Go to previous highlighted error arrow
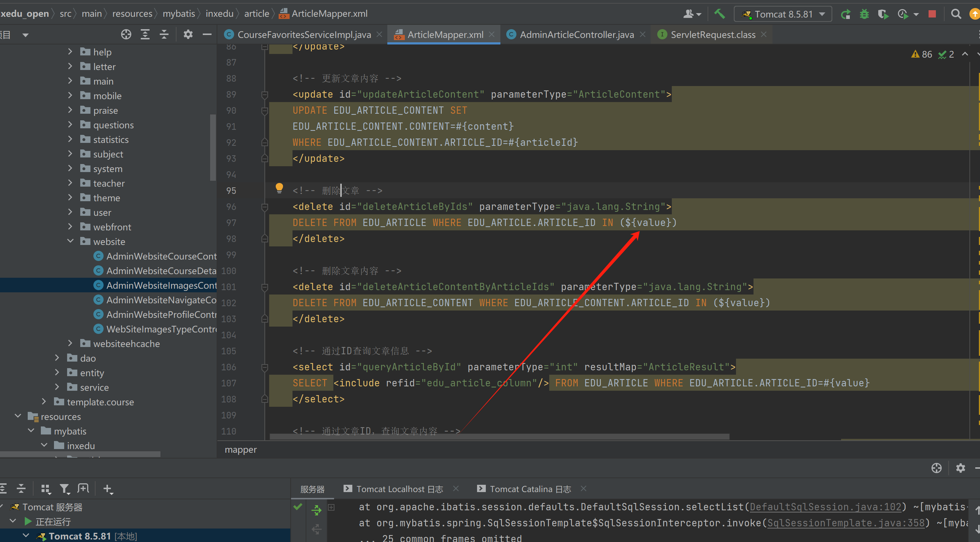980x542 pixels. (x=965, y=54)
